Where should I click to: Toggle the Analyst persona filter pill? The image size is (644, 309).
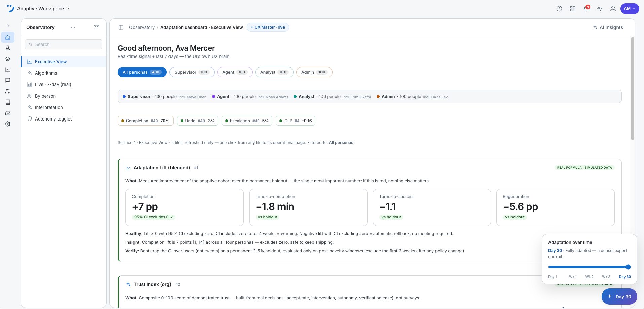pyautogui.click(x=274, y=72)
